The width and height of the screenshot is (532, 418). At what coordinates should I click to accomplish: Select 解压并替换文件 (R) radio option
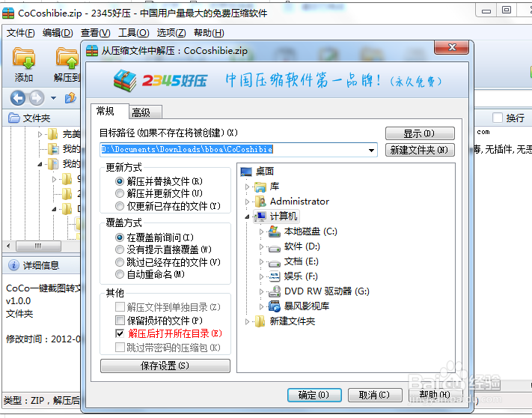point(120,181)
